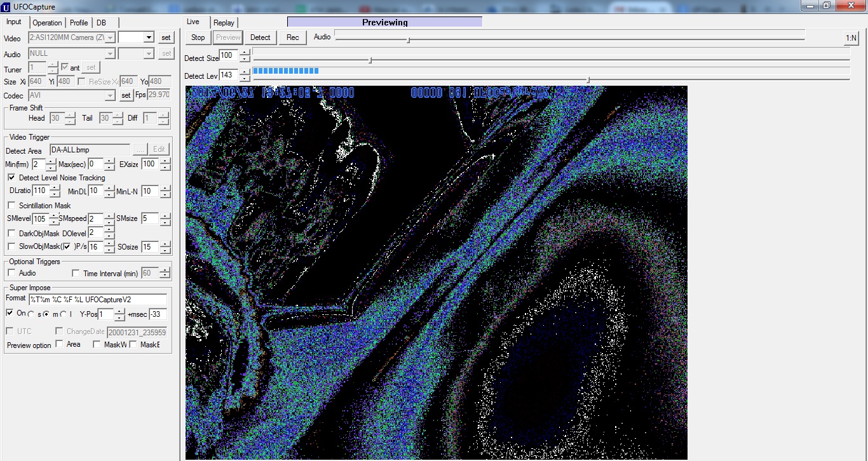Image resolution: width=868 pixels, height=461 pixels.
Task: Open the Replay tab
Action: pos(224,23)
